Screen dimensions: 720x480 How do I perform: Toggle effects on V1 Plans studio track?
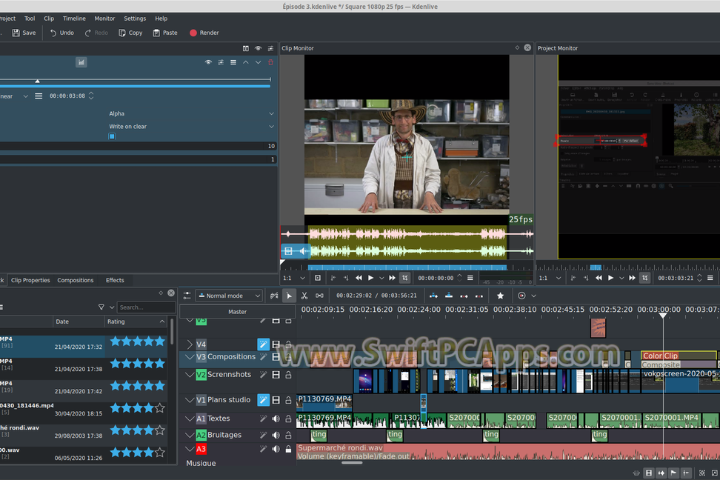(x=263, y=400)
